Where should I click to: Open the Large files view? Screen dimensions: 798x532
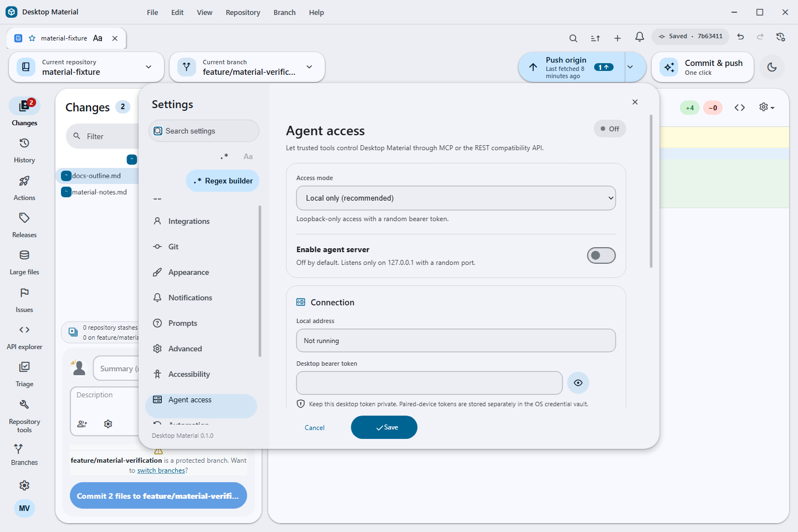point(24,262)
